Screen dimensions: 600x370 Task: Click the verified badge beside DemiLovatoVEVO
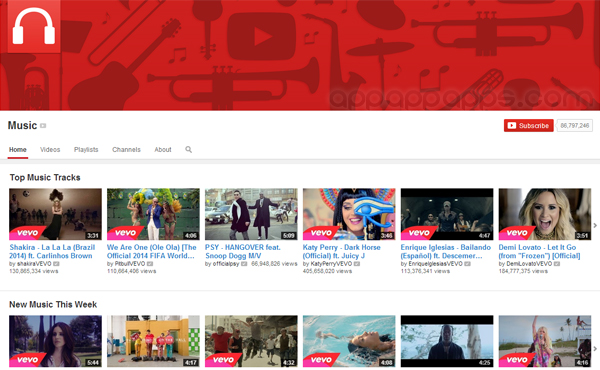point(557,264)
